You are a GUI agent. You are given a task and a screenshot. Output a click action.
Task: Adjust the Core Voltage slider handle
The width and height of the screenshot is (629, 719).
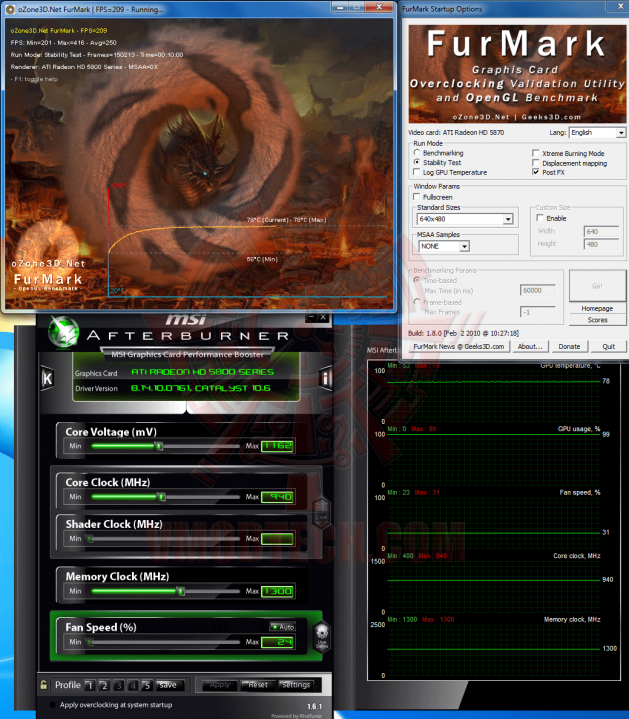point(159,446)
